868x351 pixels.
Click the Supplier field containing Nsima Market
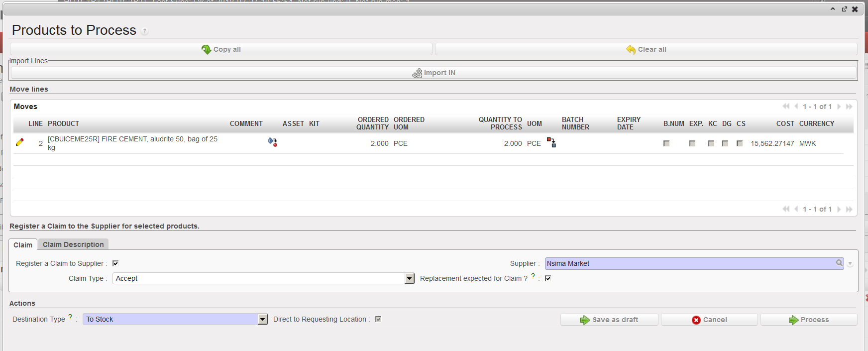click(x=689, y=263)
